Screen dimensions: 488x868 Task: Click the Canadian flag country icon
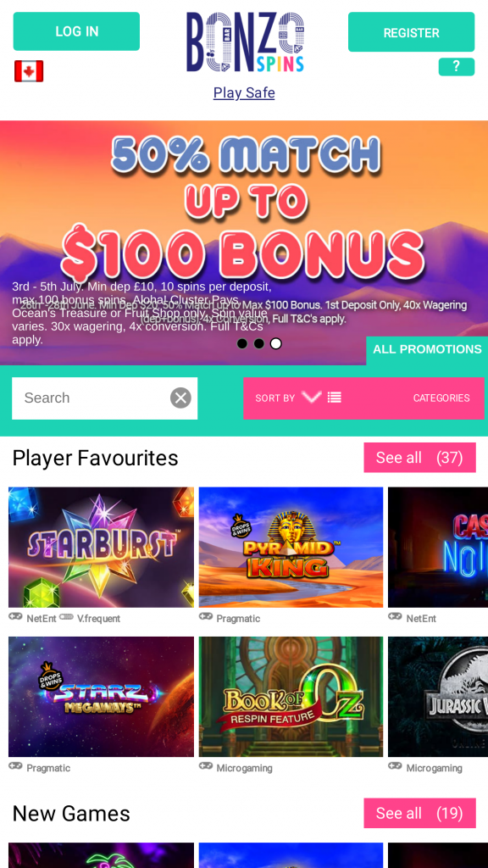point(29,71)
